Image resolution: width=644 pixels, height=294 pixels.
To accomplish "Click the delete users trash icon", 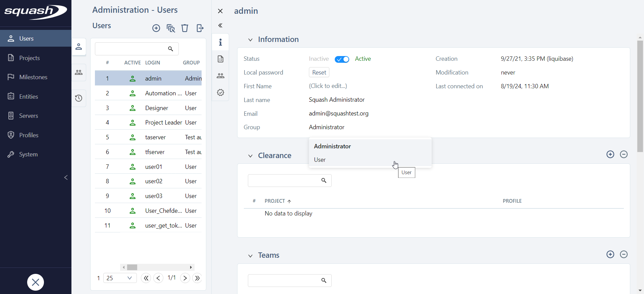I will coord(184,28).
